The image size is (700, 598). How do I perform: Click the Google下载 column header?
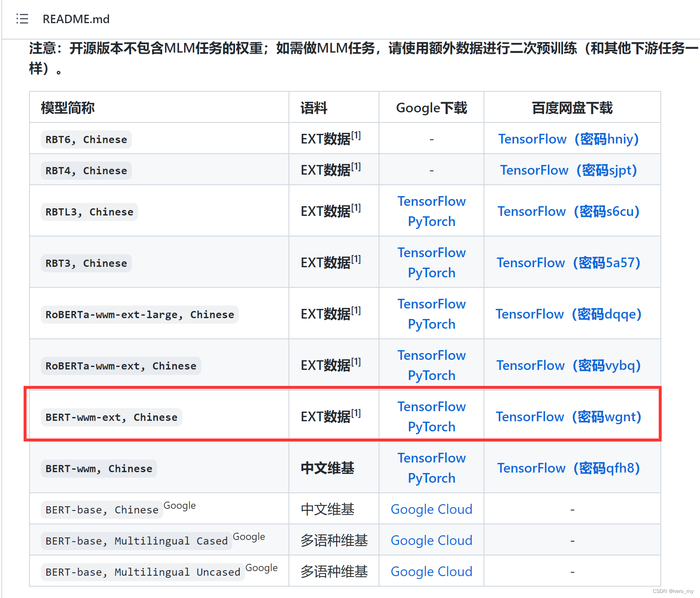432,108
